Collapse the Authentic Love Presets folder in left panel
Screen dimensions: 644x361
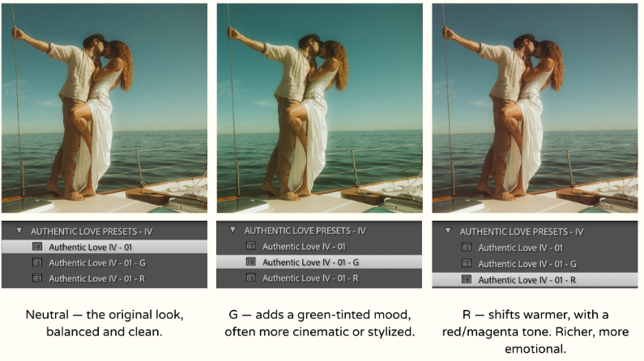[x=18, y=231]
